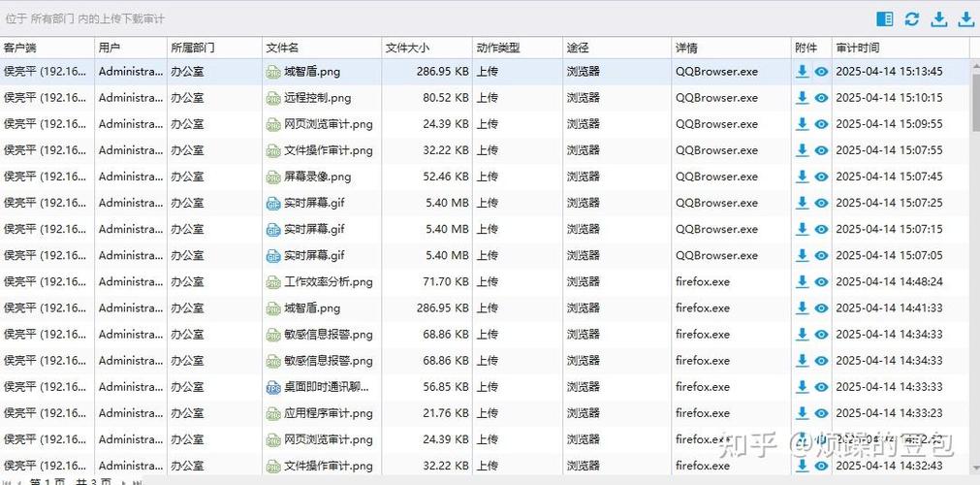The width and height of the screenshot is (980, 485).
Task: Sort by the 所属部门 column header
Action: 214,48
